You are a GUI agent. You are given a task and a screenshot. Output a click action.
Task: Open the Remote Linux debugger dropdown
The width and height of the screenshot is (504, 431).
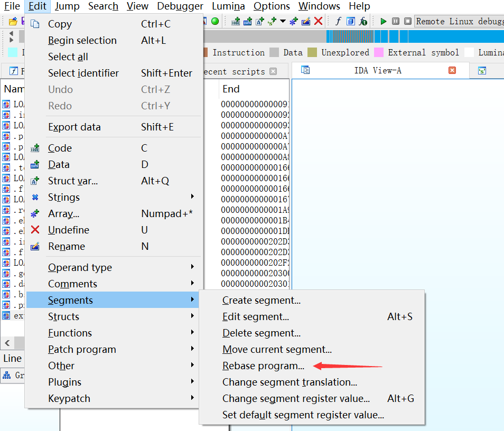459,22
